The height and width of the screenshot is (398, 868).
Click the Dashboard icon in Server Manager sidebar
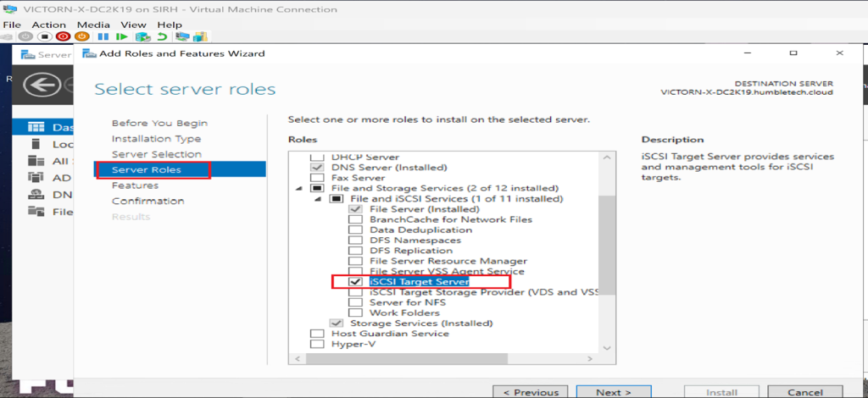[x=36, y=127]
